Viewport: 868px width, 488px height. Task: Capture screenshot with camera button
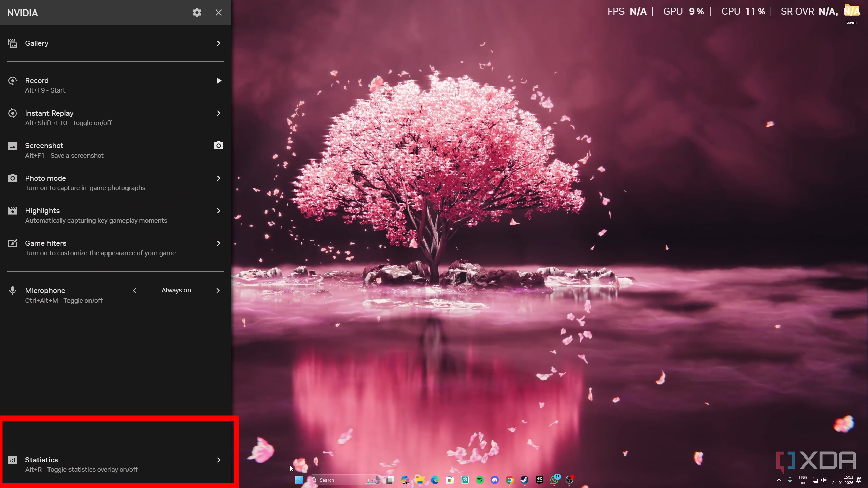[x=219, y=145]
